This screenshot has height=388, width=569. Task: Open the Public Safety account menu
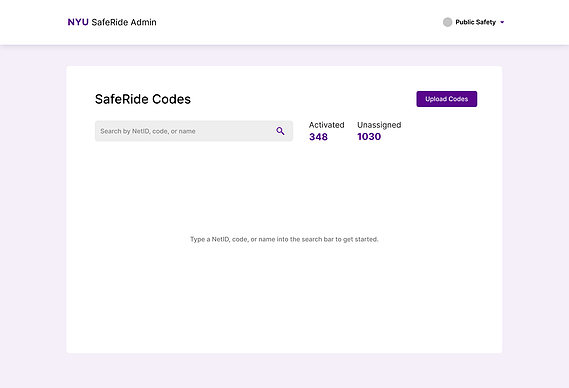[474, 22]
